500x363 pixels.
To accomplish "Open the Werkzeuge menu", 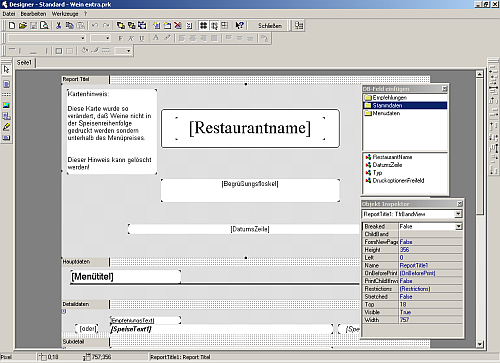I will click(65, 14).
